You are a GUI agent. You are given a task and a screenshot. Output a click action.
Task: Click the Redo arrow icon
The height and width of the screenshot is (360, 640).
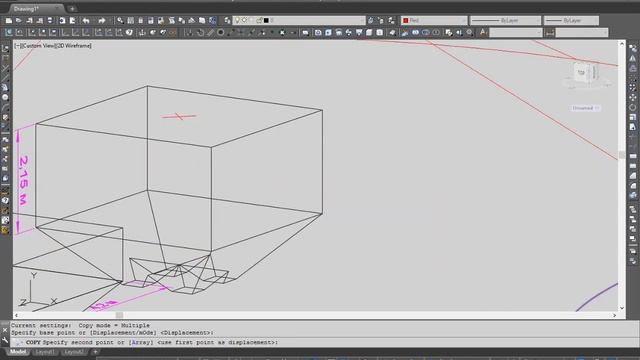[x=102, y=20]
